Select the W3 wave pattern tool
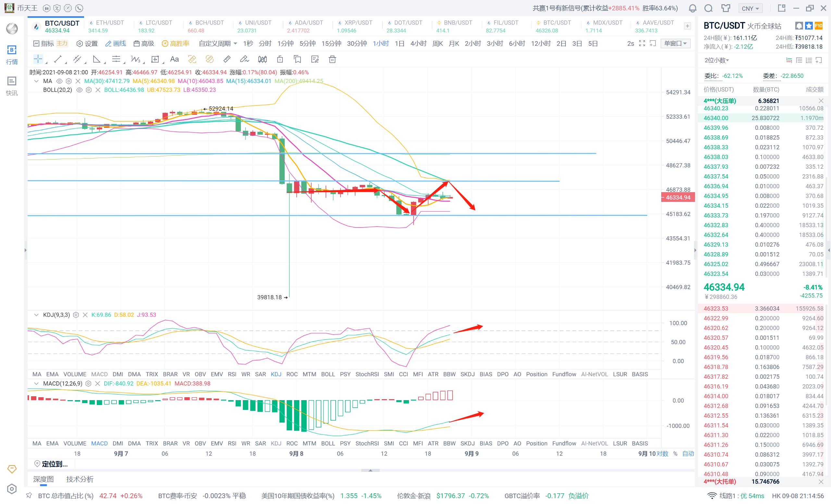831x504 pixels. (x=136, y=59)
